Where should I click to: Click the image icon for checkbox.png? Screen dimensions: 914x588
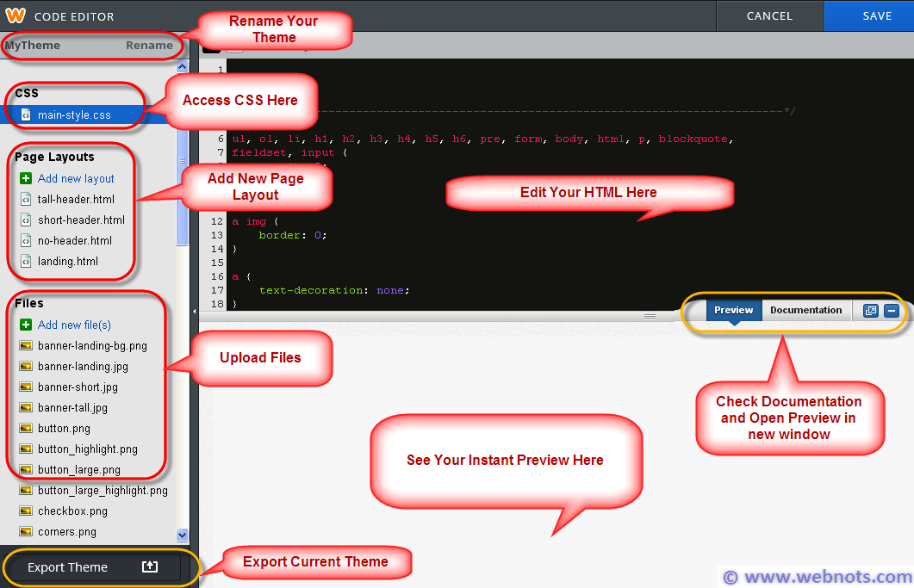(26, 511)
